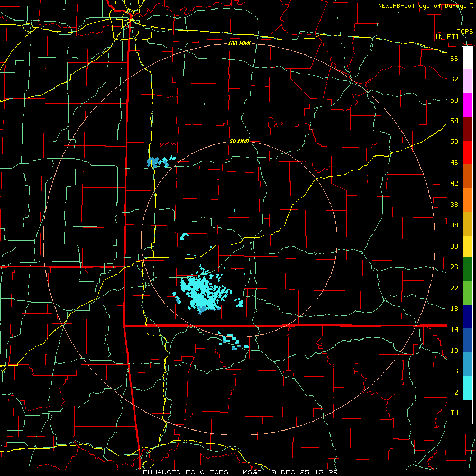The width and height of the screenshot is (476, 476).
Task: Click the '[K FT]' units label
Action: tap(447, 36)
